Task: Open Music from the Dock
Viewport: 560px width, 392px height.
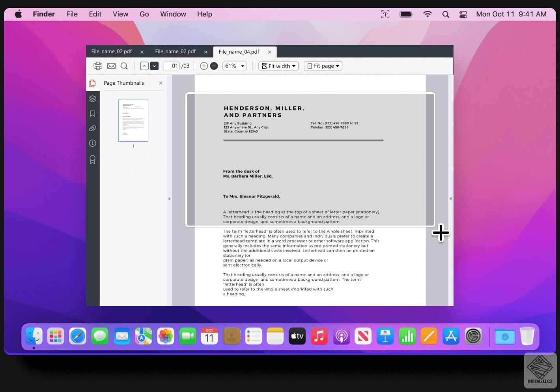Action: 319,336
